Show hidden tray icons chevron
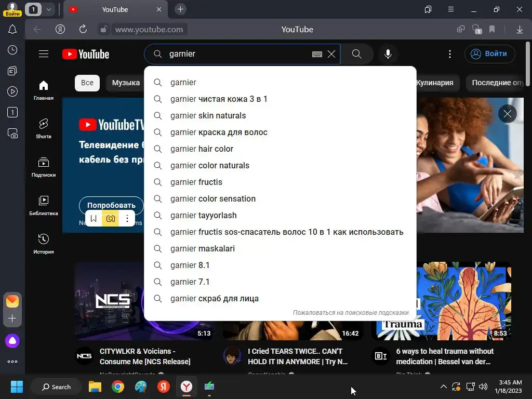Viewport: 532px width, 399px height. (443, 387)
